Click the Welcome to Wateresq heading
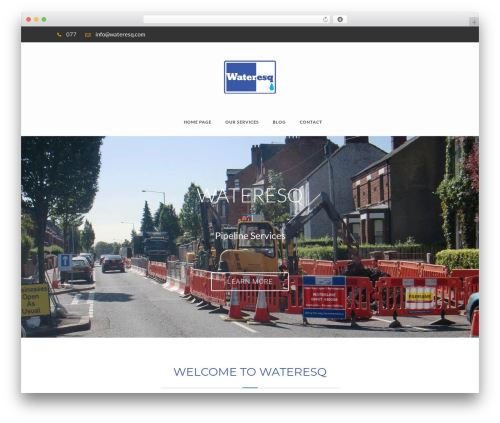 (x=250, y=372)
